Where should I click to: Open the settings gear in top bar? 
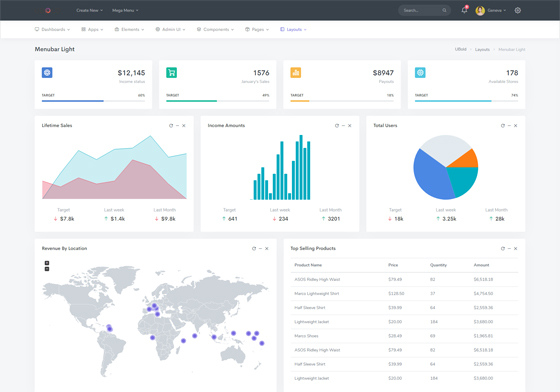coord(518,10)
